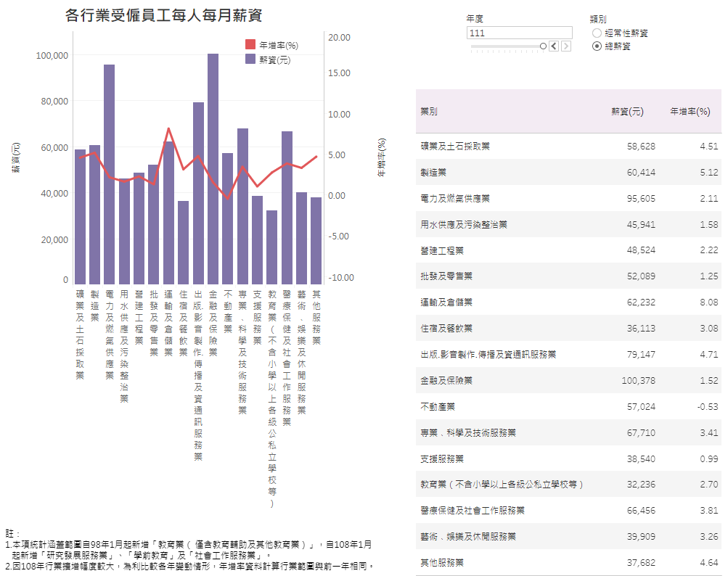Select the 不動產業 row label

pos(438,406)
